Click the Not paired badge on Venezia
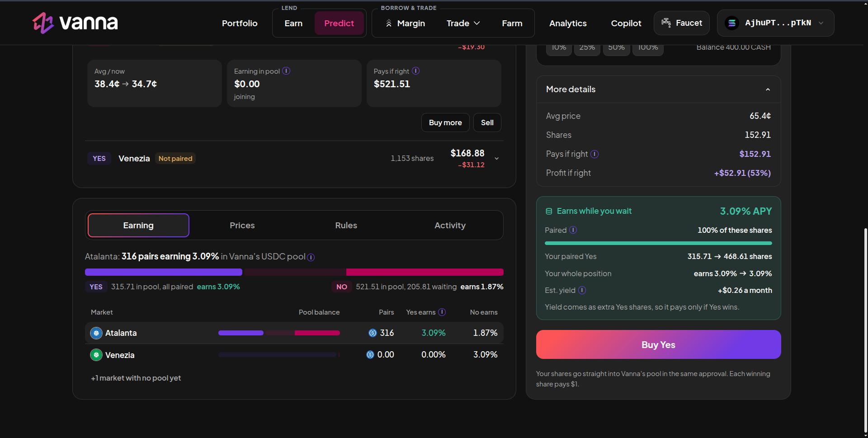Screen dimensions: 868x438 coord(175,159)
